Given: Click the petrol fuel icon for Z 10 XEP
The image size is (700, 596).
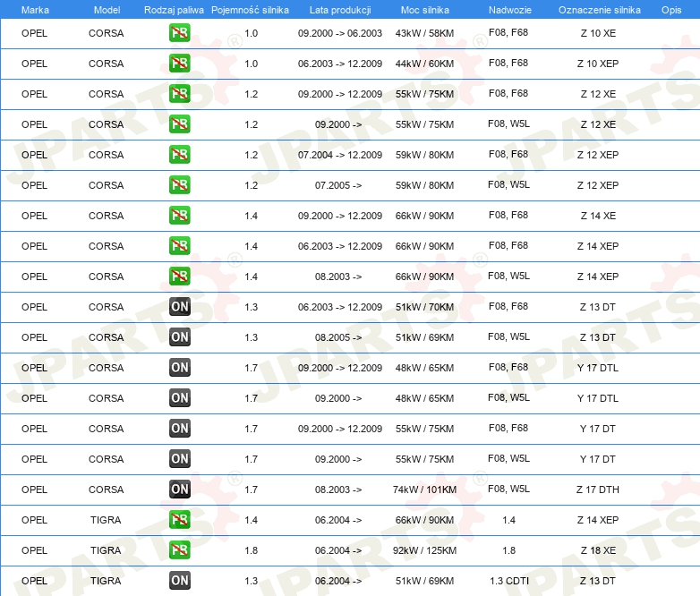Looking at the screenshot, I should tap(179, 64).
